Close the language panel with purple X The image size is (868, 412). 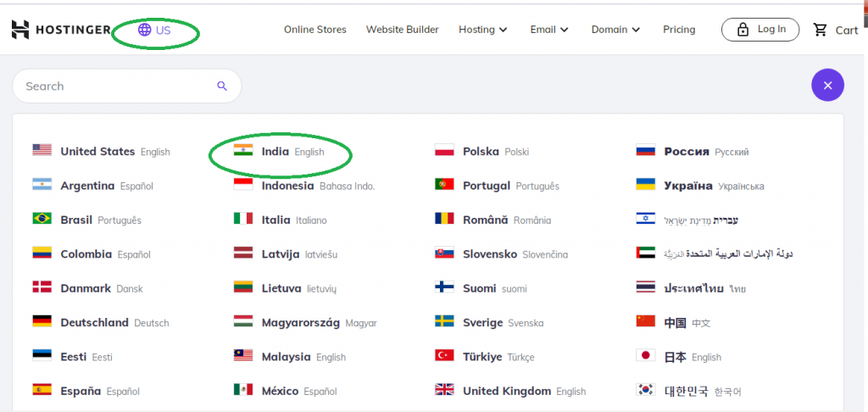827,86
